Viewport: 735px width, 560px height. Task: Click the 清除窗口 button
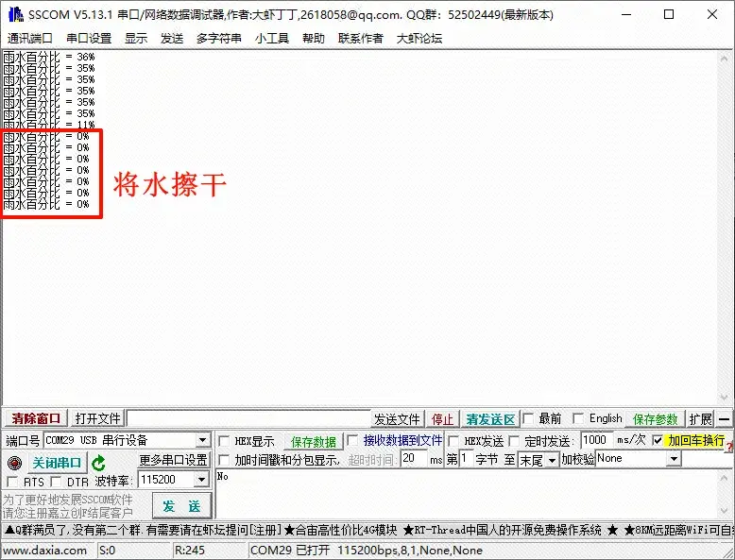point(36,418)
